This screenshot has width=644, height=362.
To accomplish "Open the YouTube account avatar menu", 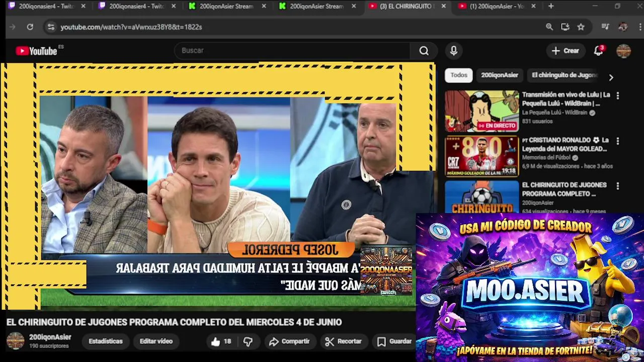I will click(x=623, y=51).
